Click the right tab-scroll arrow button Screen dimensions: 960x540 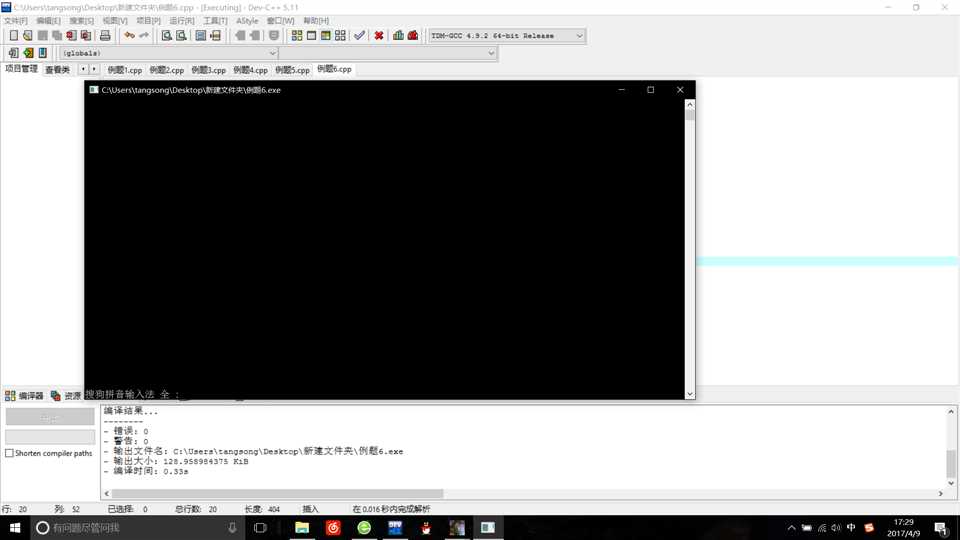coord(94,69)
